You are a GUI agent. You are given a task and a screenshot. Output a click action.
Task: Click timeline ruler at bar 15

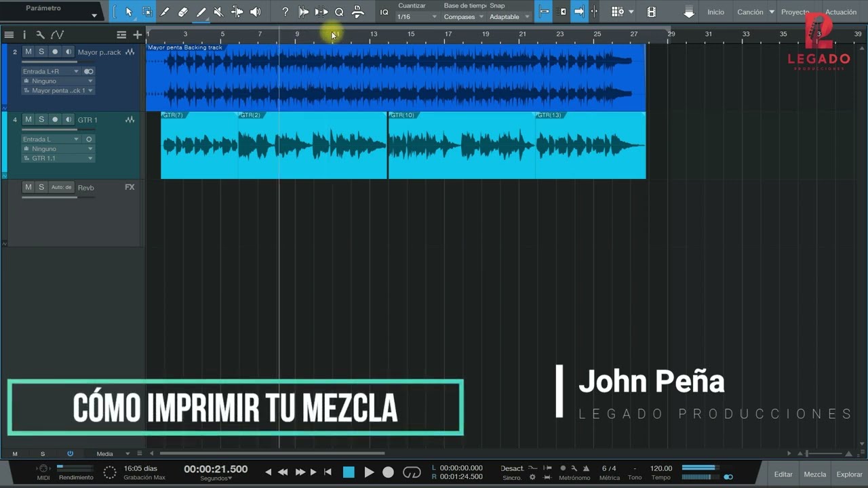click(x=410, y=35)
